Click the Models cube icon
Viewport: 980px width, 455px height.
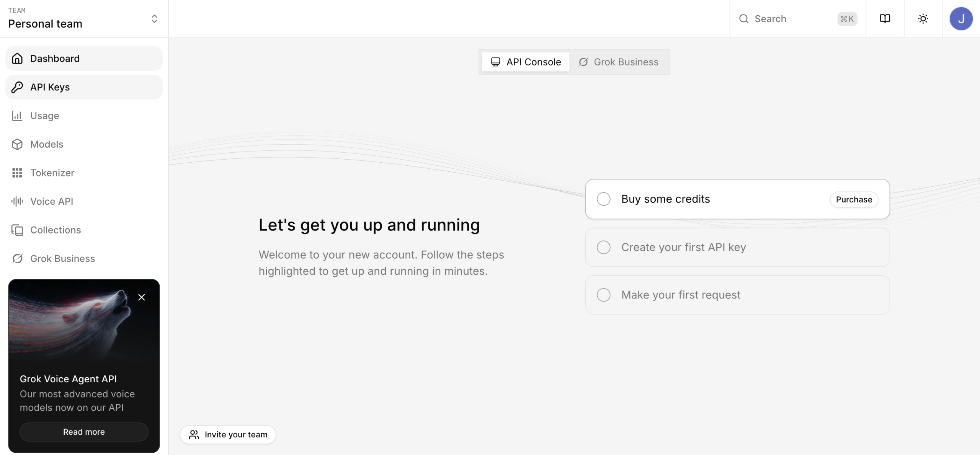point(17,144)
